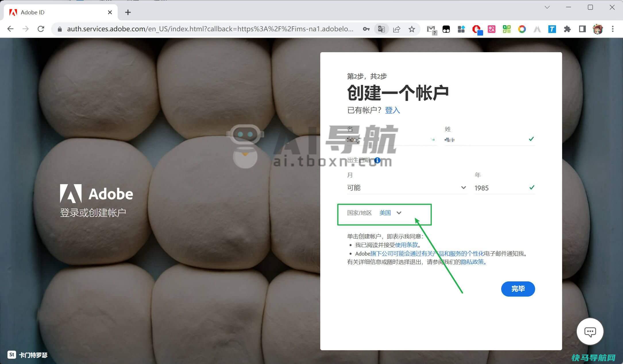Open the 隐私政策 privacy policy link
This screenshot has width=623, height=364.
pyautogui.click(x=472, y=262)
